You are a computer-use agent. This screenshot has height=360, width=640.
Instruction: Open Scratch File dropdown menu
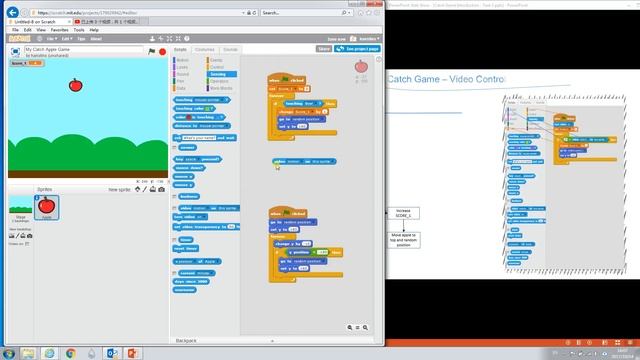51,39
